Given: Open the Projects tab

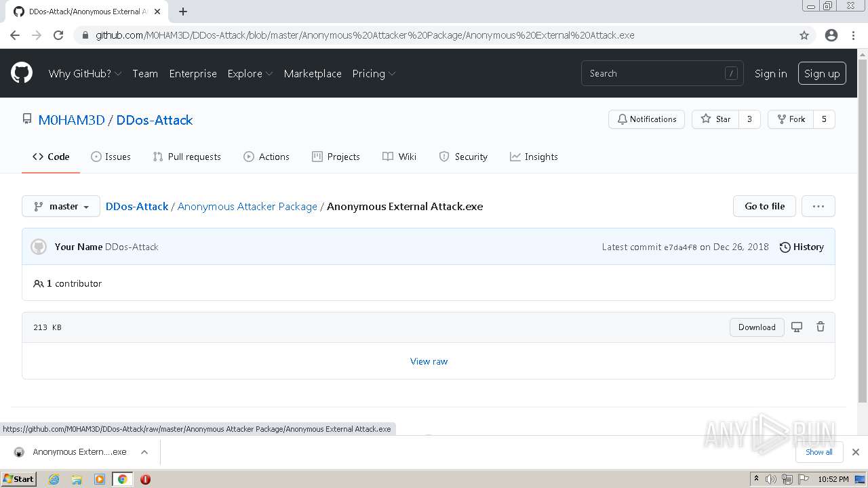Looking at the screenshot, I should (336, 157).
